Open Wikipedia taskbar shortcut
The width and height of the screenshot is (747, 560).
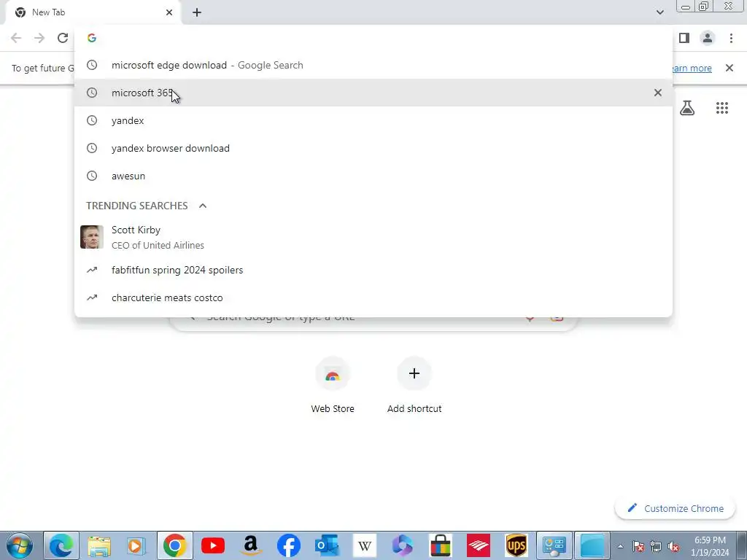pyautogui.click(x=365, y=545)
